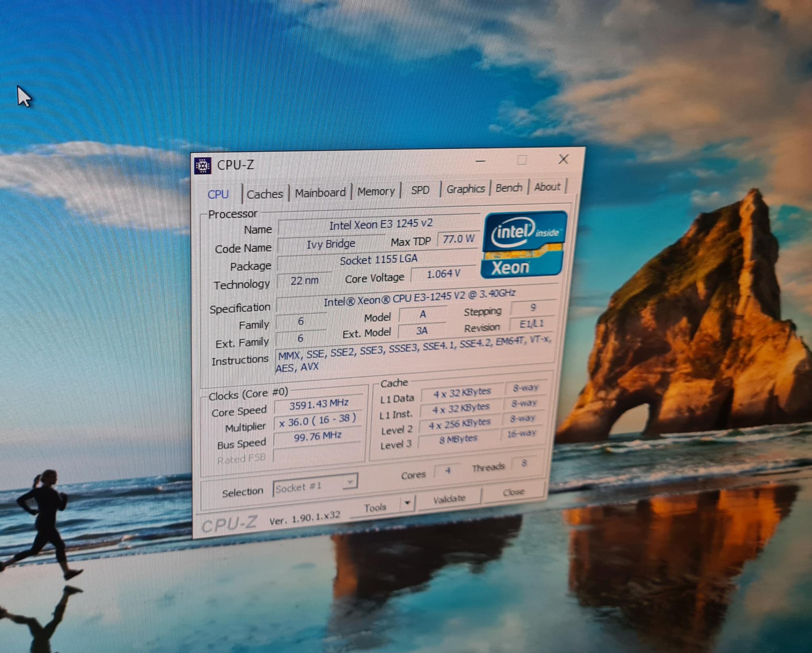Click the Level 3 8 MBytes value
The width and height of the screenshot is (812, 653).
point(458,439)
